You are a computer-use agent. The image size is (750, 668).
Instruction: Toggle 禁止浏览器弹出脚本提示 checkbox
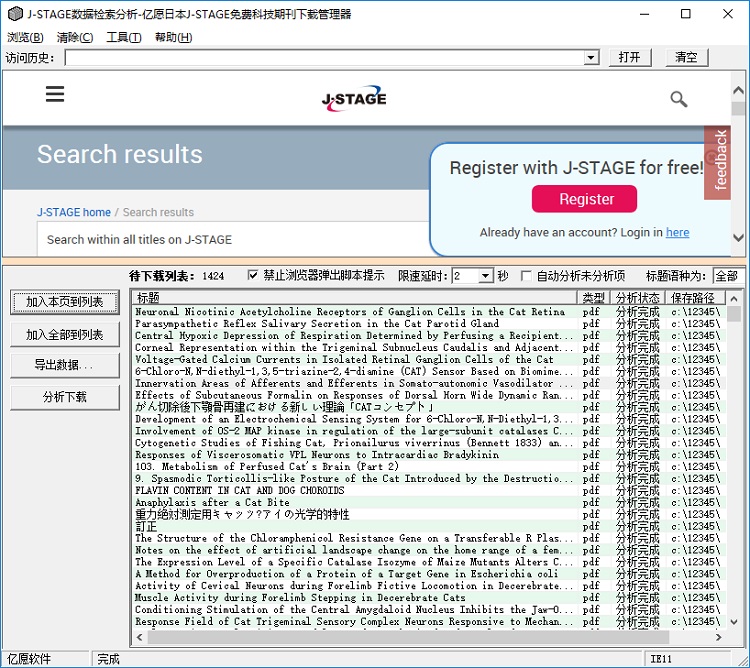pos(253,275)
